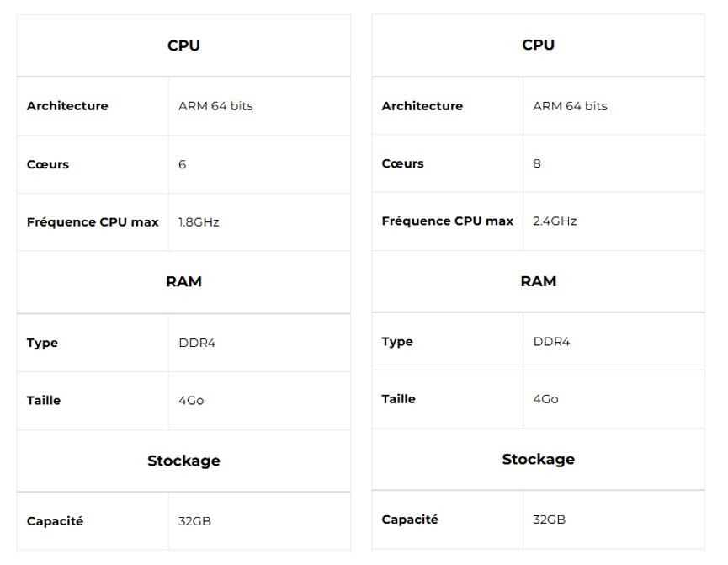728x565 pixels.
Task: Click the Stockage header in the right table
Action: pyautogui.click(x=538, y=460)
